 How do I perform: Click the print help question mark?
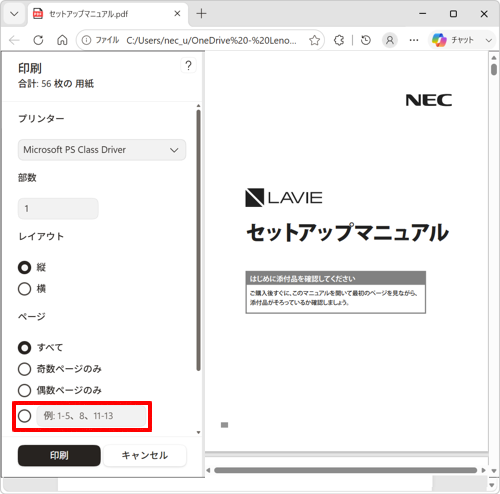pos(188,65)
